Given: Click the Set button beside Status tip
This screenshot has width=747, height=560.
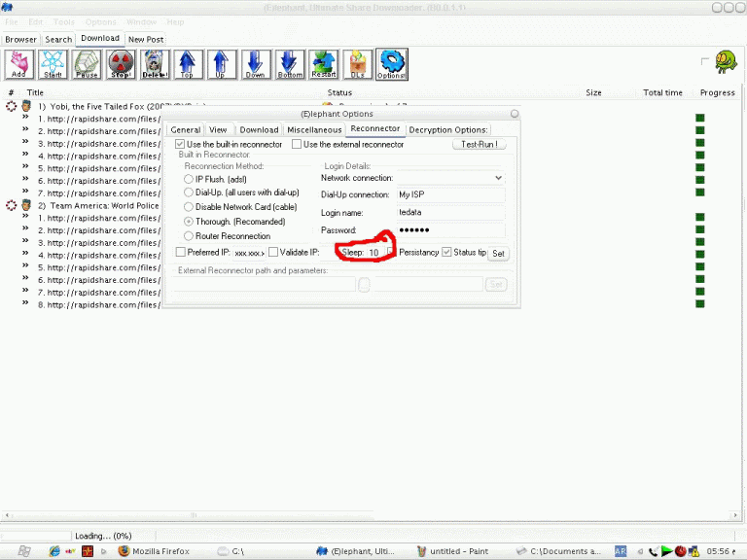Looking at the screenshot, I should click(x=497, y=254).
